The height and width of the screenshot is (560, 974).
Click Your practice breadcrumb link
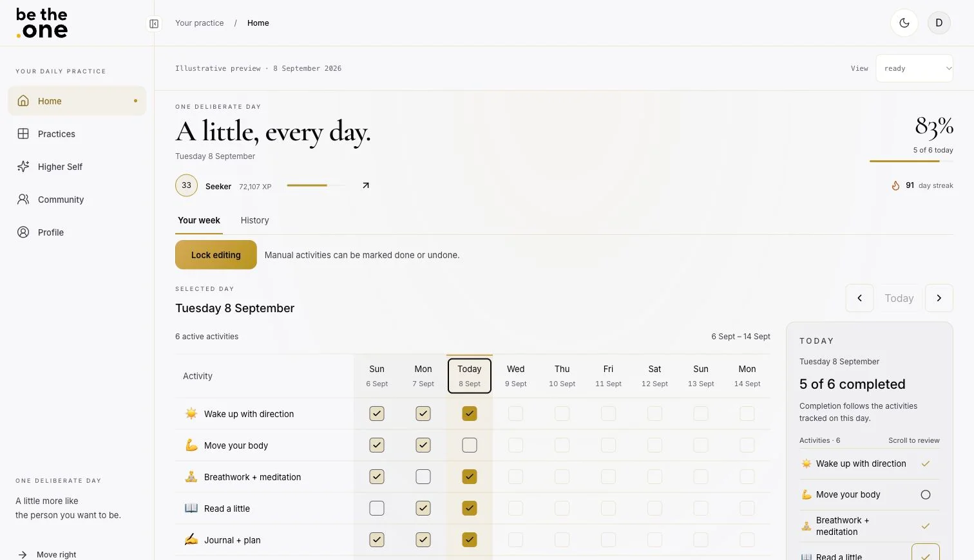(x=200, y=23)
